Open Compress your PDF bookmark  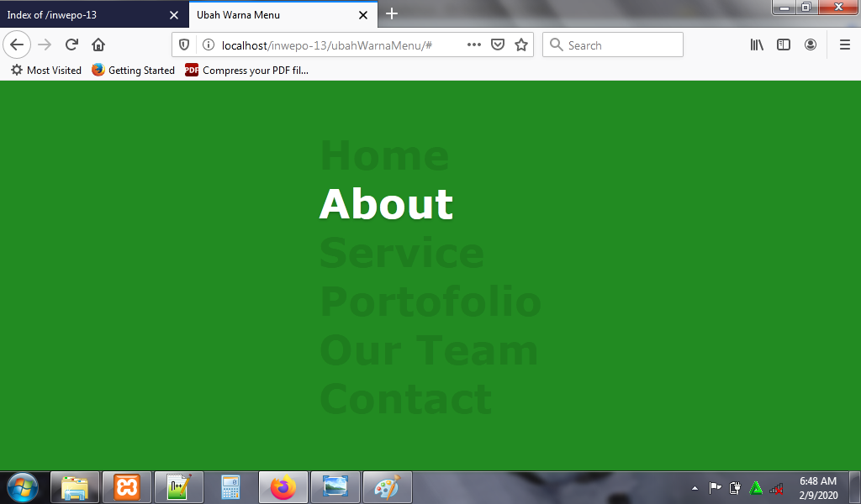pos(246,71)
